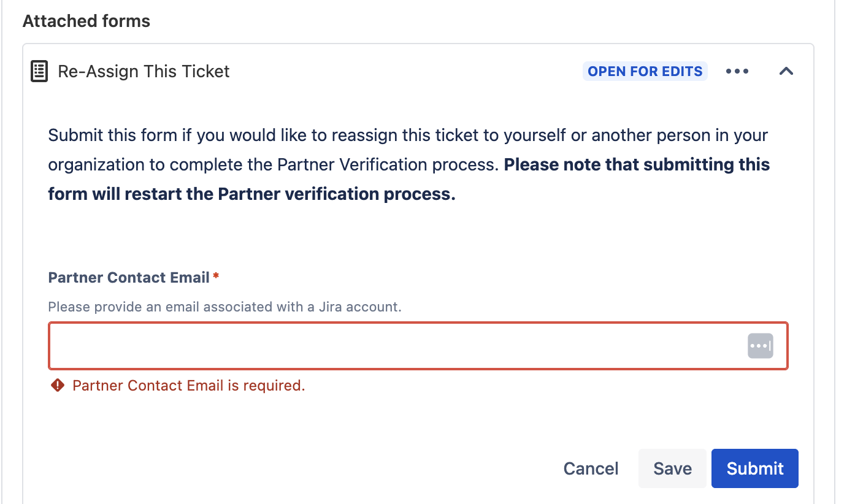Focus the Partner Contact Email input field

pyautogui.click(x=368, y=345)
